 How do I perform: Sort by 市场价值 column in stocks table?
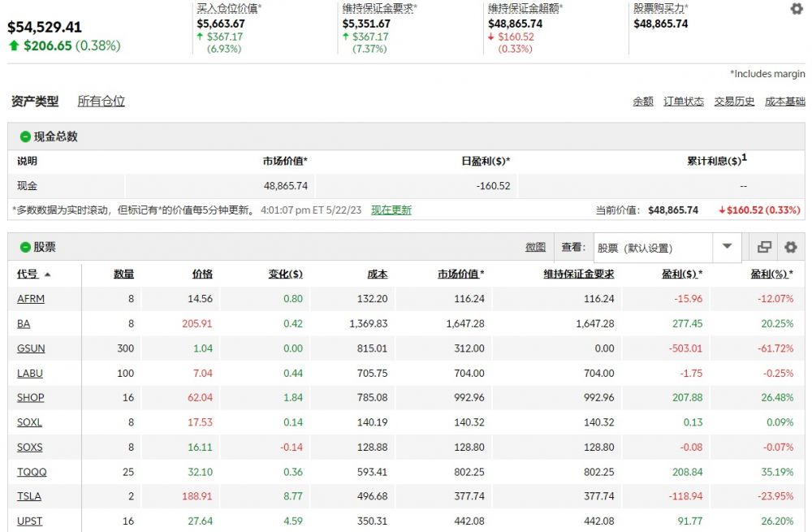pos(460,275)
